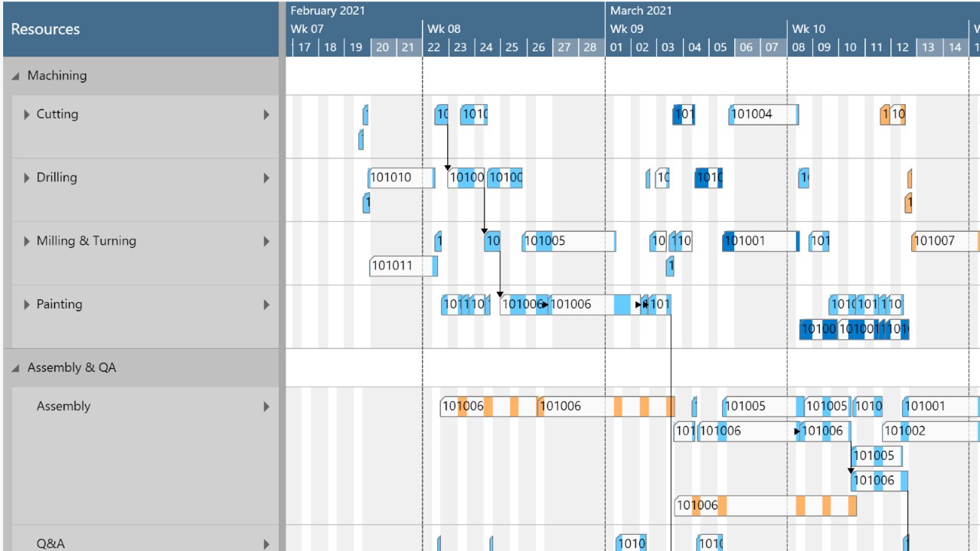The height and width of the screenshot is (551, 980).
Task: Select the Machining group label
Action: 57,76
